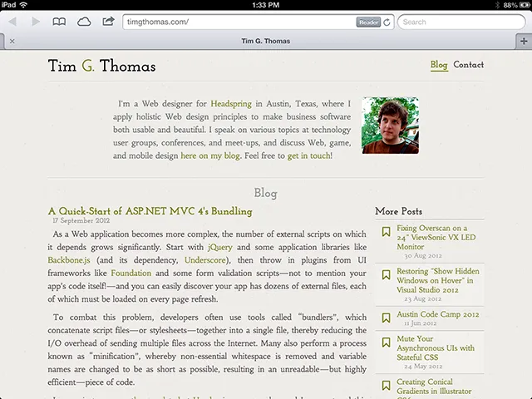Screen dimensions: 532x399
Task: Click bookmark icon beside Creating Conical Gradients
Action: click(386, 386)
